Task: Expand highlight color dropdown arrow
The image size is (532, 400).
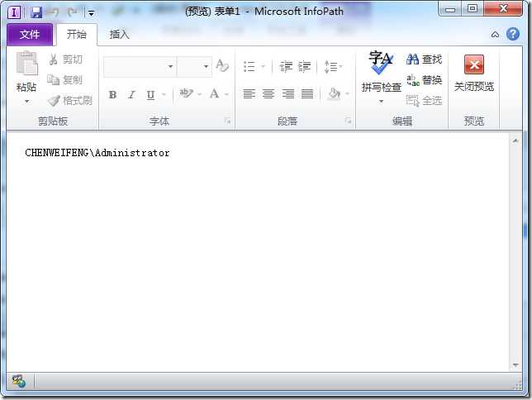Action: click(x=200, y=94)
